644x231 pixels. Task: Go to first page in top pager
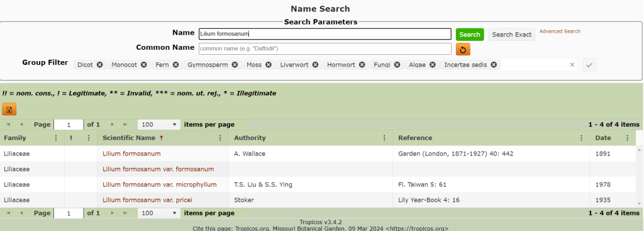point(8,125)
